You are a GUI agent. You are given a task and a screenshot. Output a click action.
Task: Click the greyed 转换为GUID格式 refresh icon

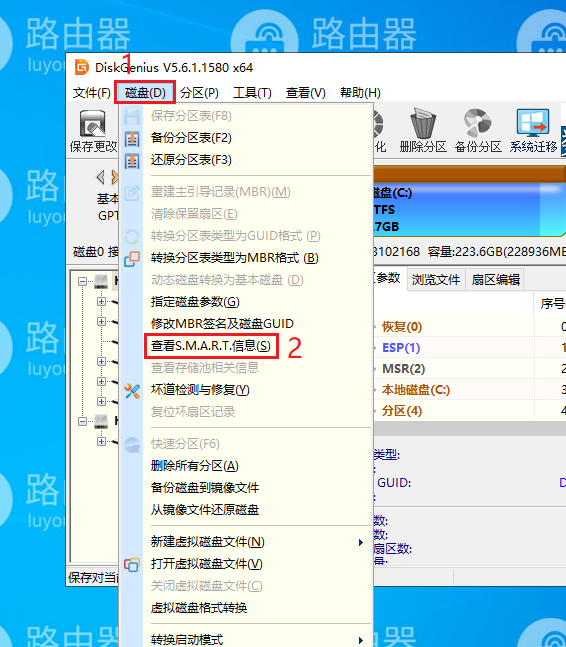click(x=132, y=236)
